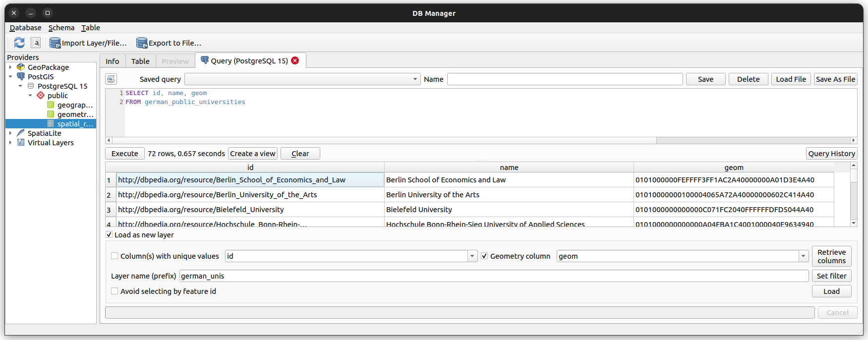This screenshot has height=340, width=868.
Task: Close the Query (PostgreSQL 15) tab
Action: [295, 60]
